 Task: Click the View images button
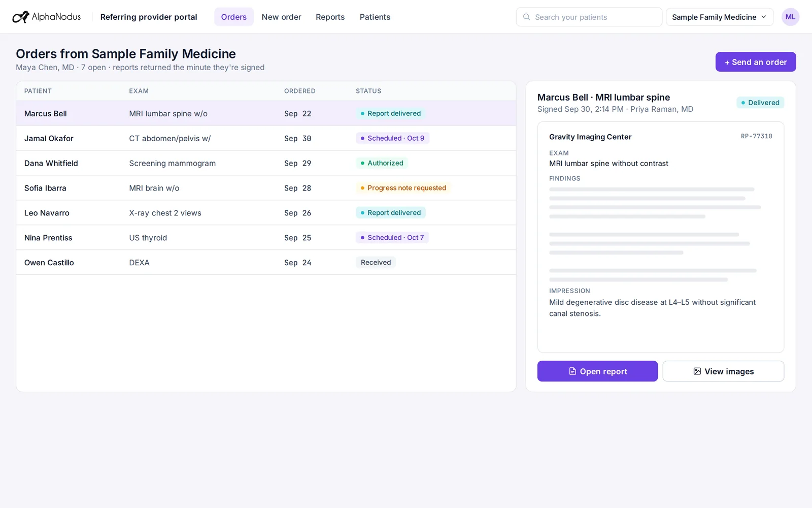(723, 371)
